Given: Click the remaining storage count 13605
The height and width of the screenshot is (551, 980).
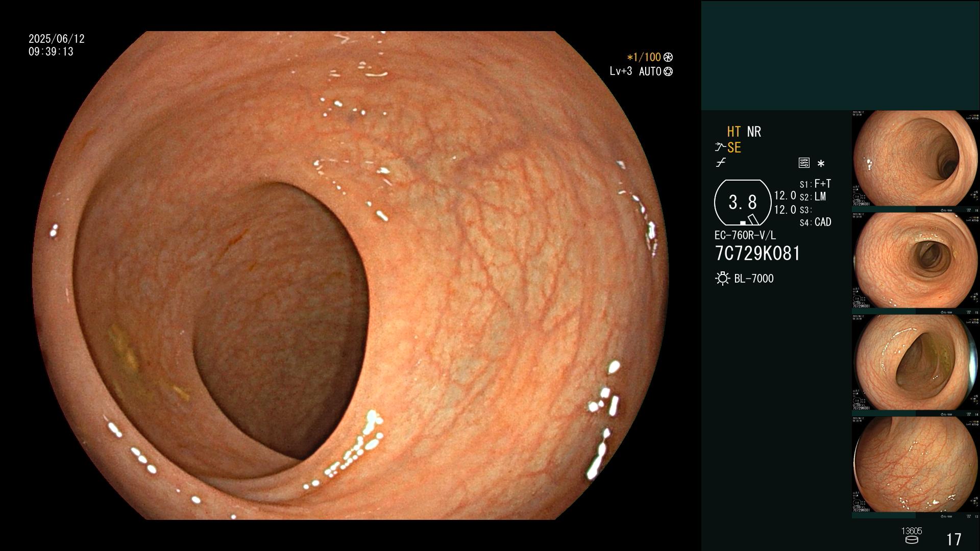Looking at the screenshot, I should click(912, 531).
